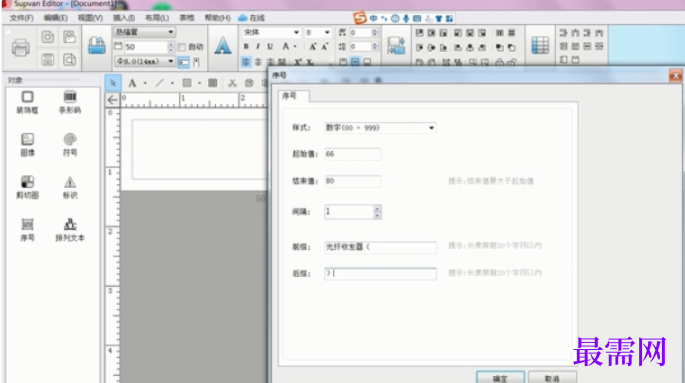Open the 表格 menu
The image size is (685, 383).
pos(187,18)
